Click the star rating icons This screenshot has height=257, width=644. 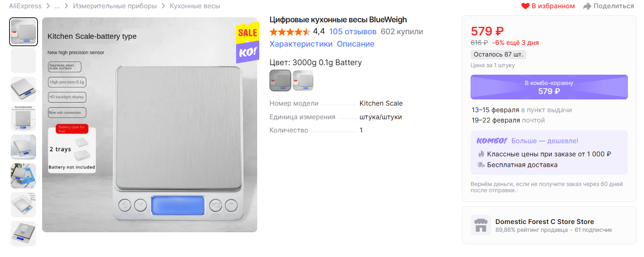[290, 32]
